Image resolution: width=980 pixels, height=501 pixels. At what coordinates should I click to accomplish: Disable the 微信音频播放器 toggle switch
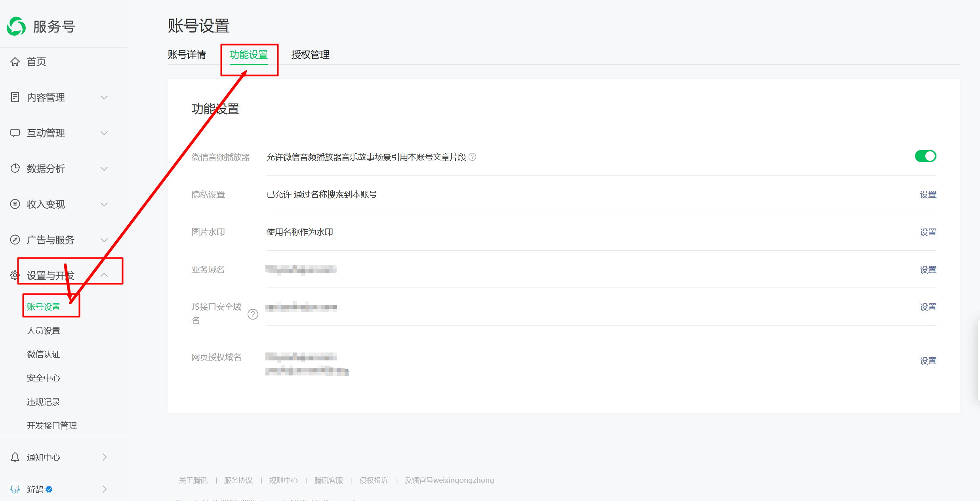point(925,156)
